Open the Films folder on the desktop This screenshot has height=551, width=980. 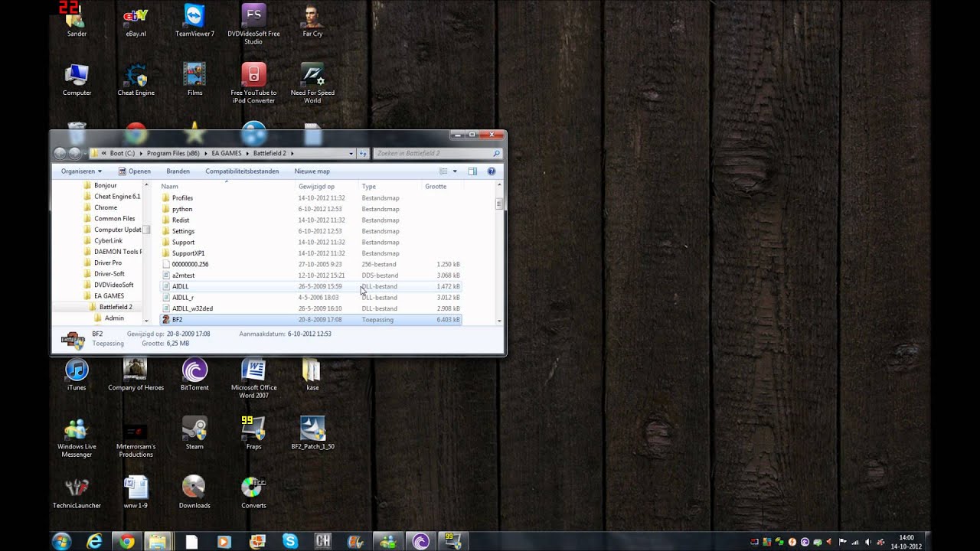(194, 80)
